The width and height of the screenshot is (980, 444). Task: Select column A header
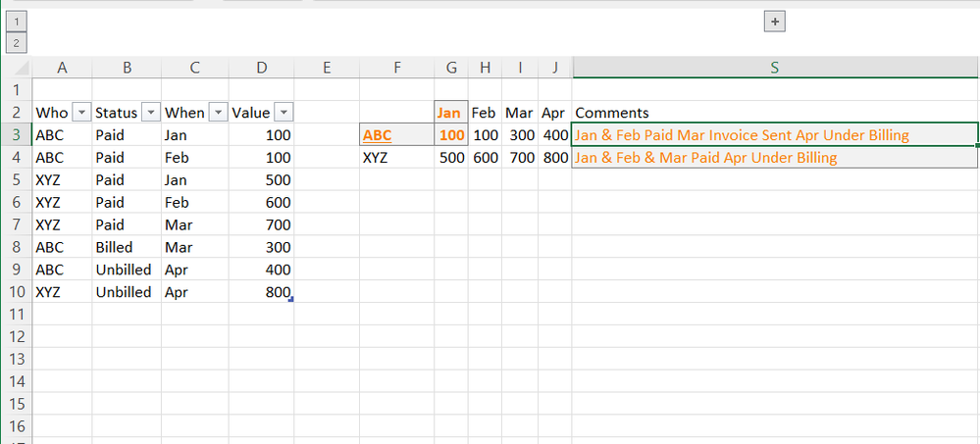(x=62, y=68)
